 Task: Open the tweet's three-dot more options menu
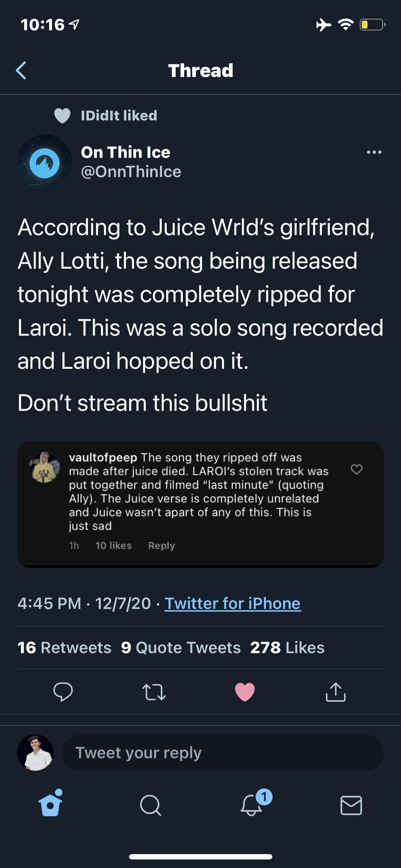(374, 152)
